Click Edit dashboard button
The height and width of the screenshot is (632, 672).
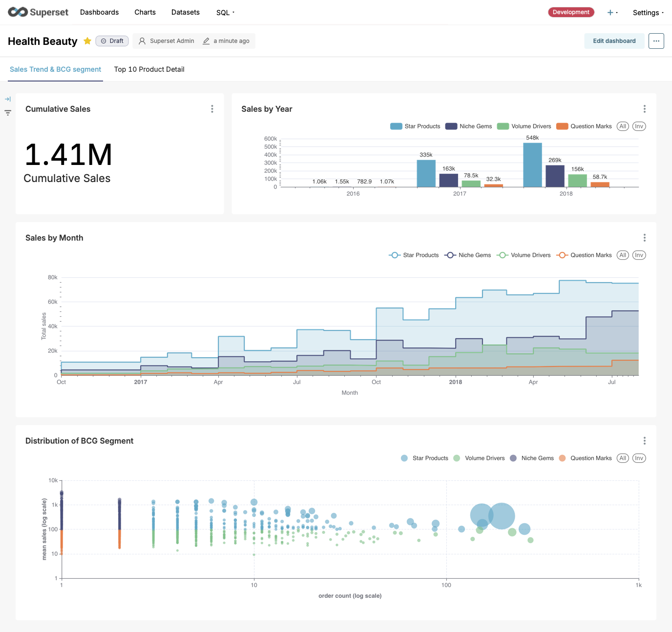tap(614, 41)
